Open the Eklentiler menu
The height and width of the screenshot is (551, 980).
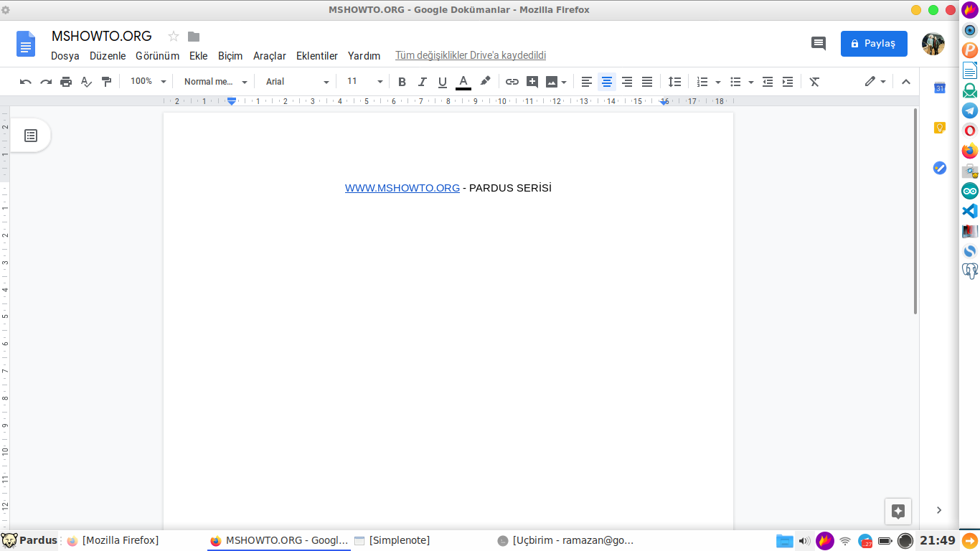click(317, 56)
